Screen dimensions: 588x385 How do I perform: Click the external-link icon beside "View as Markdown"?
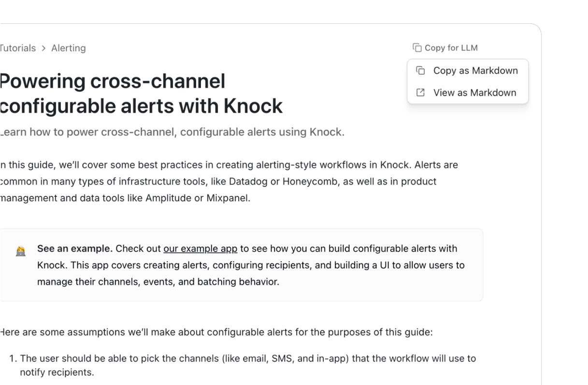click(421, 92)
